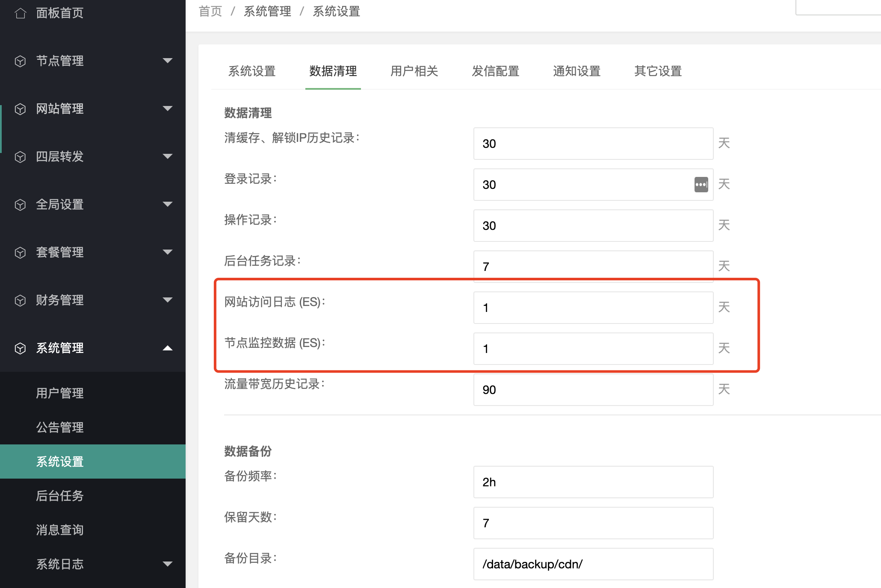
Task: Click the 备份频率 input field
Action: point(593,482)
